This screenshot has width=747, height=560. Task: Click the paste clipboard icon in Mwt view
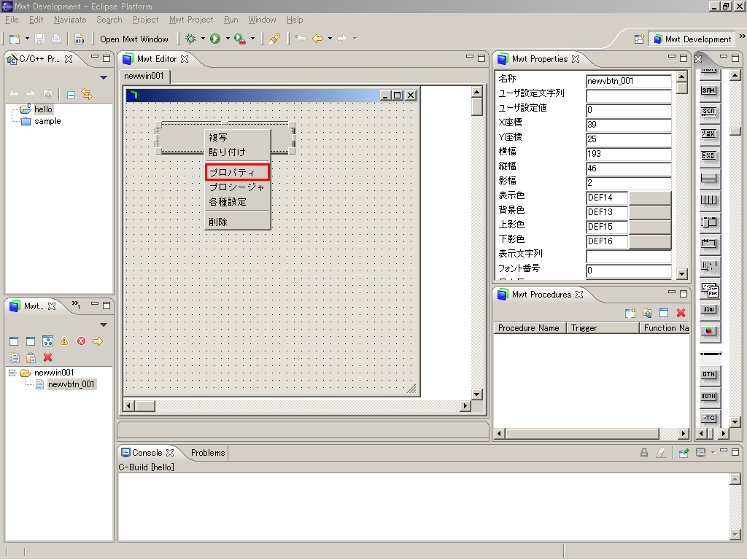[x=31, y=357]
